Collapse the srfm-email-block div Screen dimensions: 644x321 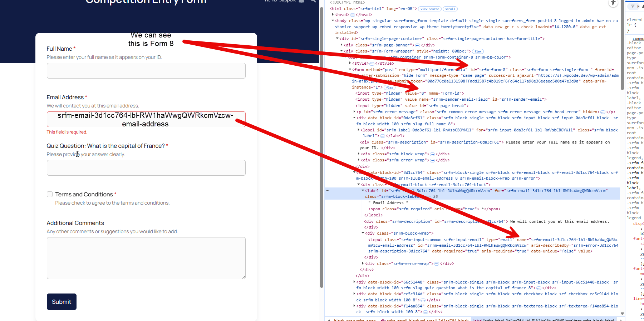359,185
